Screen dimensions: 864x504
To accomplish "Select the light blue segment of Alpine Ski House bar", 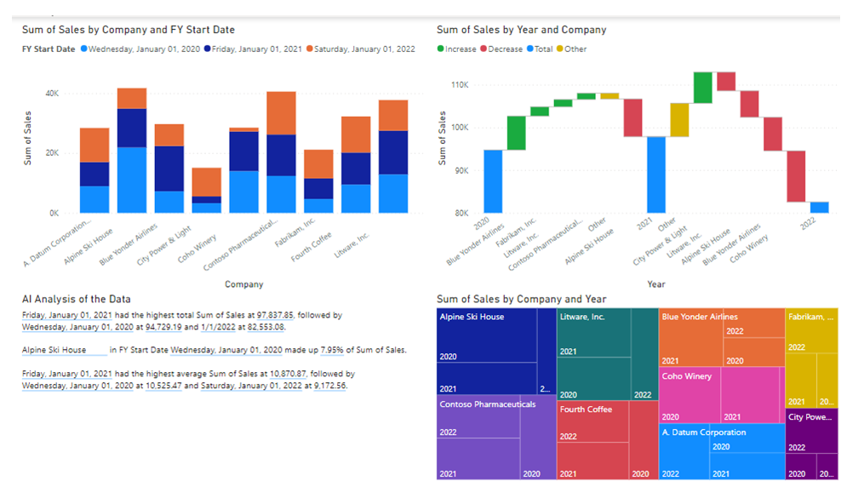I will coord(132,180).
